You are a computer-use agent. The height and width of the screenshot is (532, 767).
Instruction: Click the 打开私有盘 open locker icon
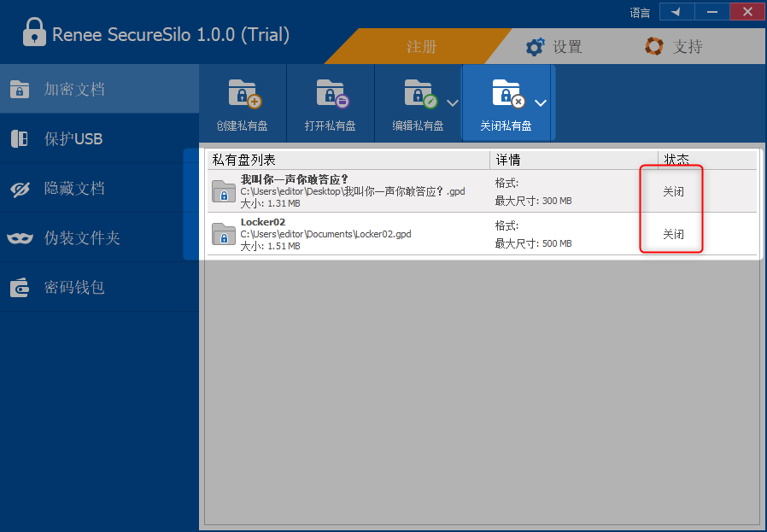[331, 94]
